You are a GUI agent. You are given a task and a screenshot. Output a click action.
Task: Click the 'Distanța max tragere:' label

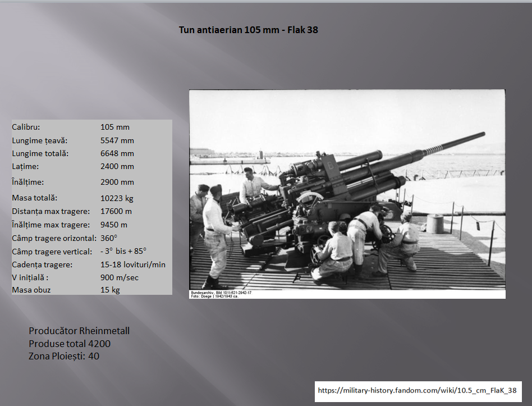tap(51, 212)
